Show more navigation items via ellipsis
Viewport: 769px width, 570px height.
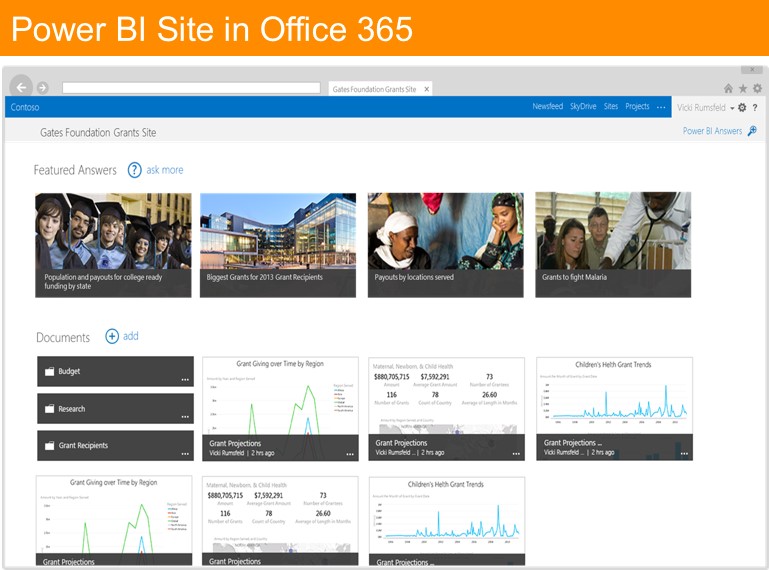[x=661, y=107]
